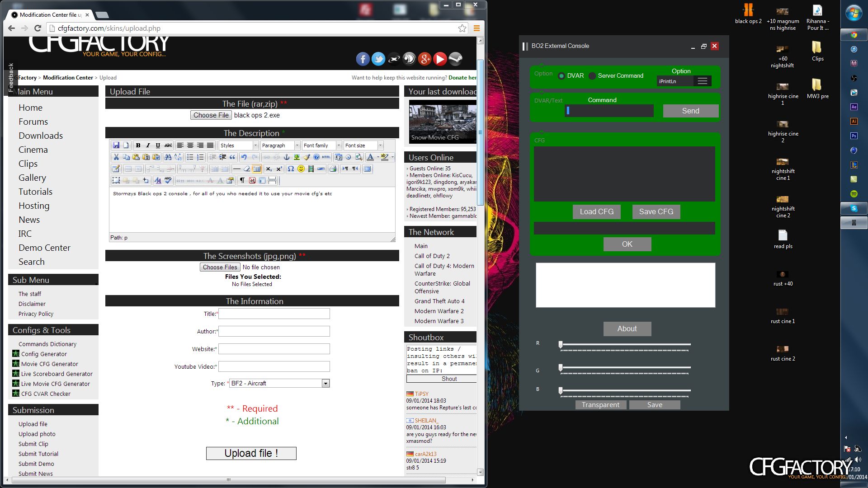Open CFGFactory Facebook social icon
Image resolution: width=868 pixels, height=488 pixels.
tap(363, 59)
